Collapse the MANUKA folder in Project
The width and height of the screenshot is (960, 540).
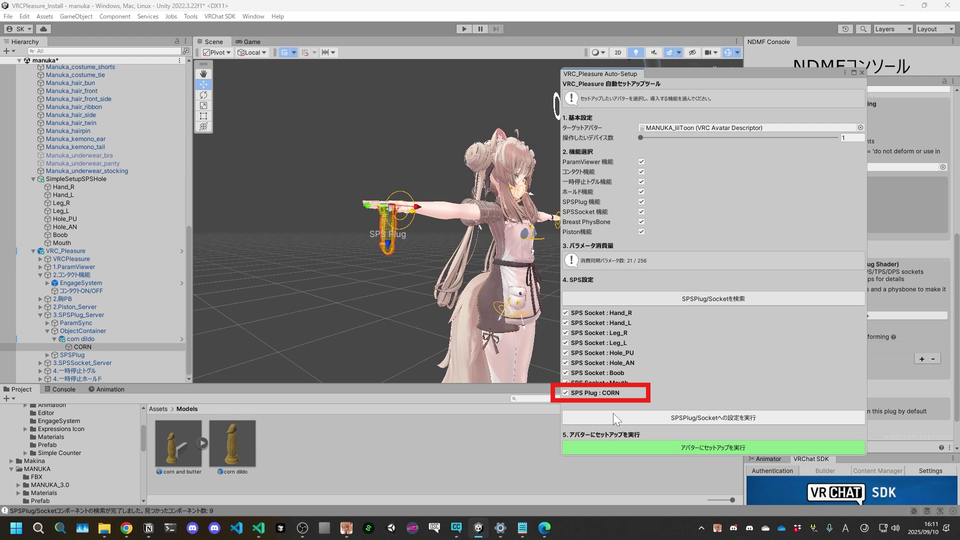(x=11, y=469)
